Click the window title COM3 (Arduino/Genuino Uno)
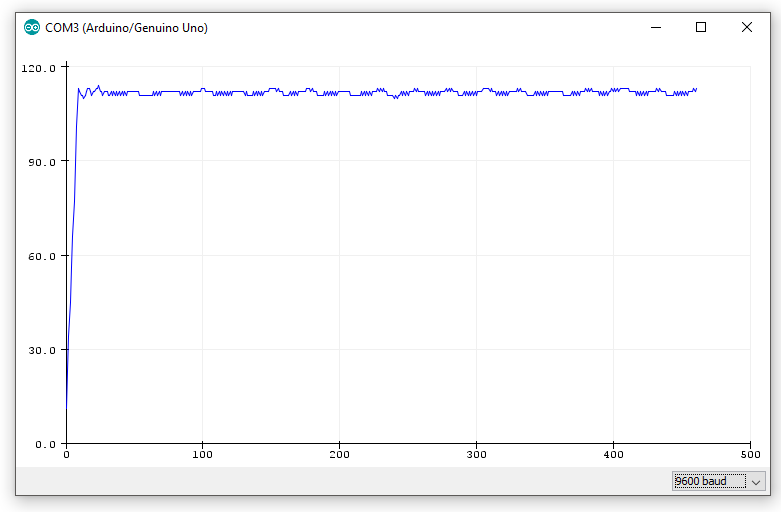The image size is (781, 512). click(x=127, y=28)
